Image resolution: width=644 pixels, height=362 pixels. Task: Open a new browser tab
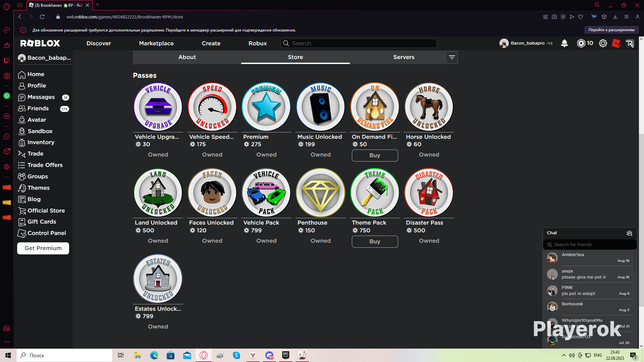click(x=97, y=5)
